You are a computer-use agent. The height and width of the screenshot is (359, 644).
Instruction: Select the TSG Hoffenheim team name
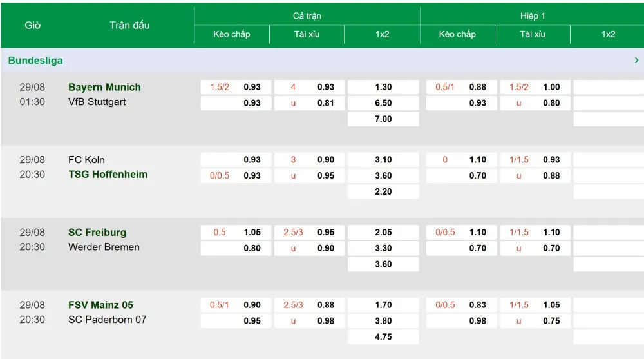coord(108,175)
